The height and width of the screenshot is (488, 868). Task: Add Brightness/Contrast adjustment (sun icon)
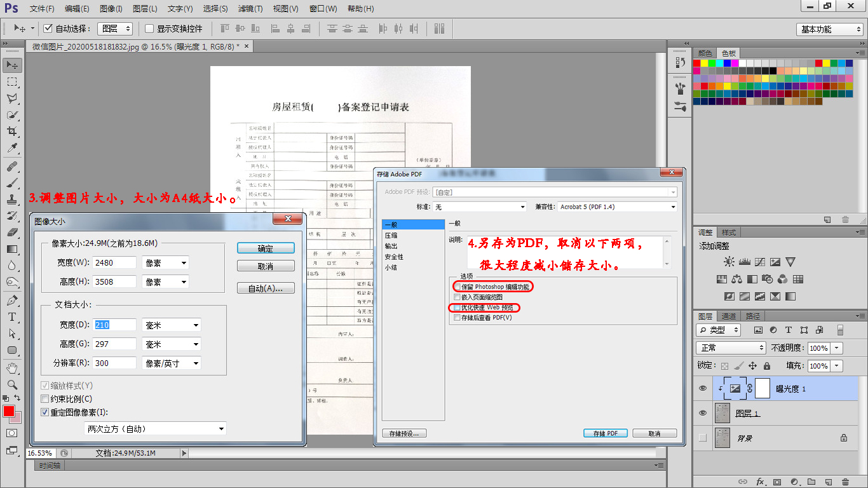point(729,262)
